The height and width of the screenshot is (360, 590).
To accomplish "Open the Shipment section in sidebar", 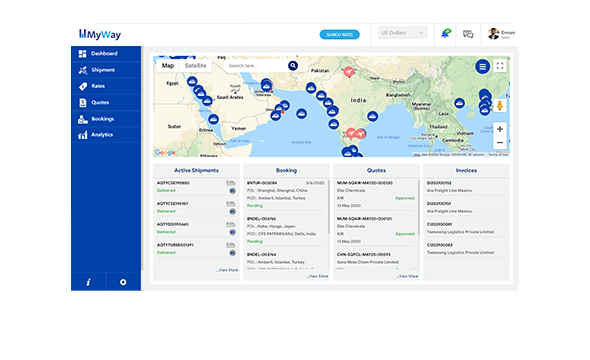I will click(106, 70).
